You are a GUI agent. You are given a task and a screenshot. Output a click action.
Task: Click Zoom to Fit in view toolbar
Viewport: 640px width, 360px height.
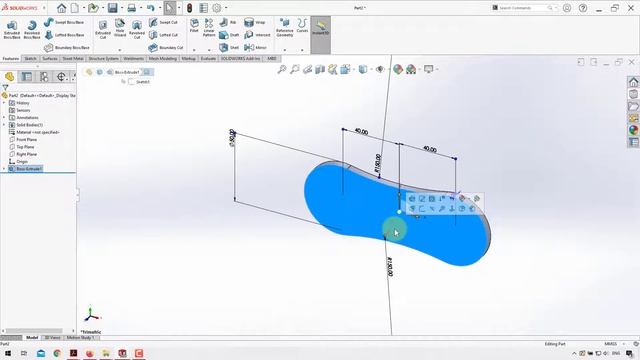(282, 69)
